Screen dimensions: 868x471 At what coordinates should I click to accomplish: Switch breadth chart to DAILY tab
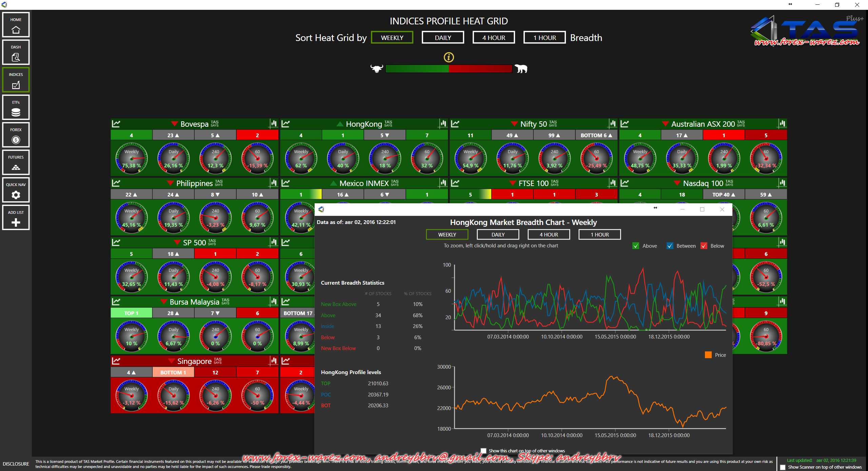tap(498, 234)
